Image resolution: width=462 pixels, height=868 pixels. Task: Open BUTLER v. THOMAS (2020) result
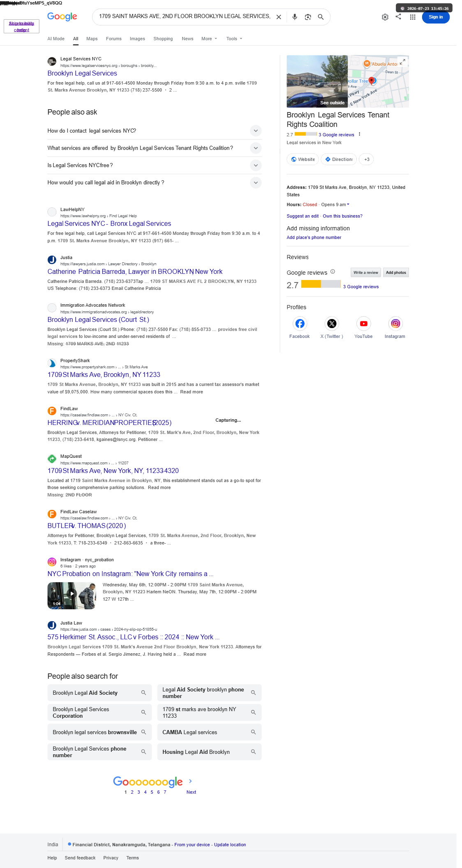click(87, 526)
